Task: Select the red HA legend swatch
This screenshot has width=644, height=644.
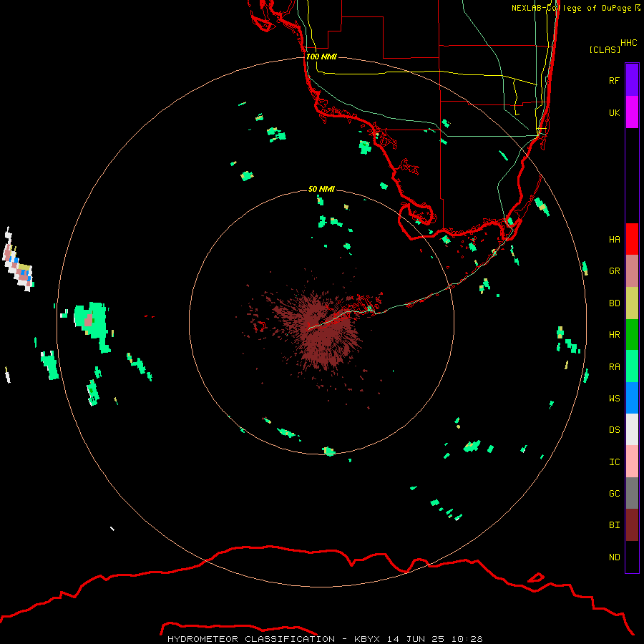Action: (632, 239)
